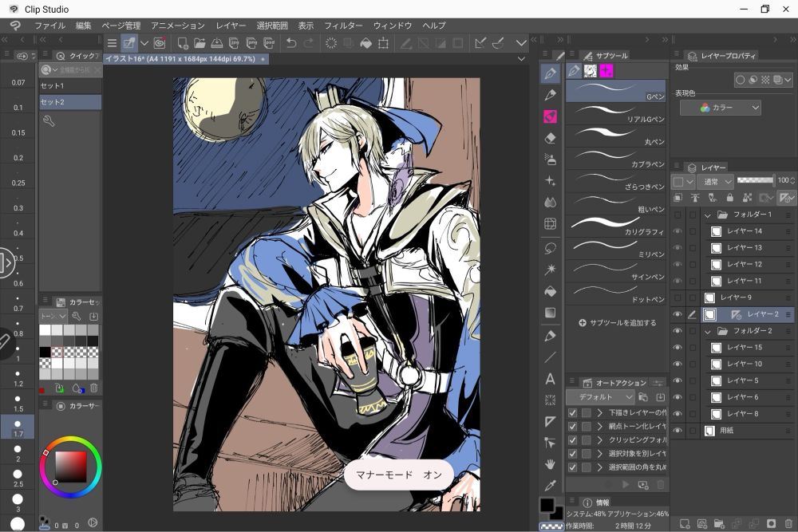Click the Export as PSD icon

click(x=269, y=43)
